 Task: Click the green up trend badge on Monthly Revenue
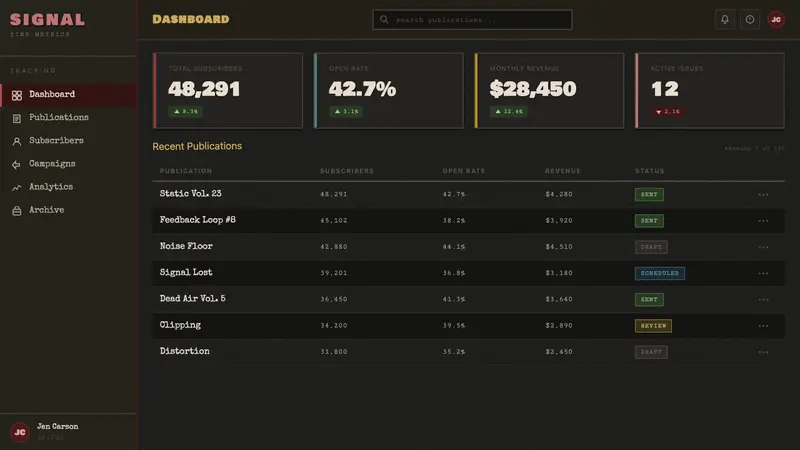[x=508, y=111]
